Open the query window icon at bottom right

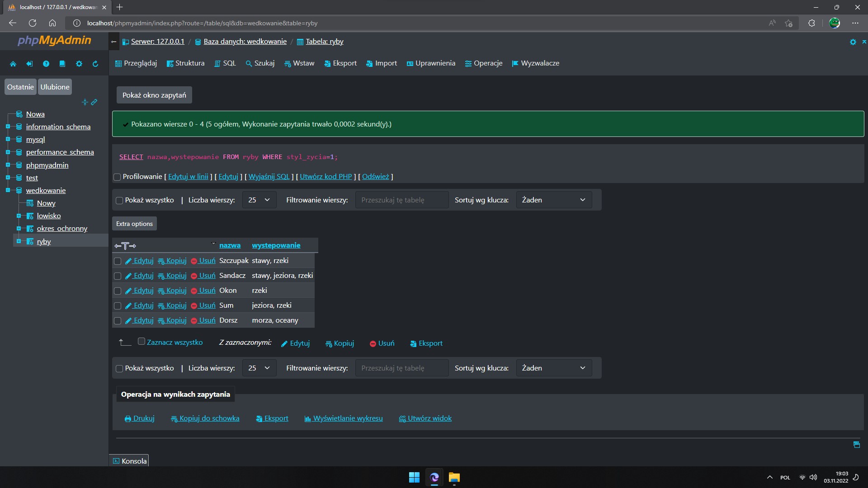(856, 445)
